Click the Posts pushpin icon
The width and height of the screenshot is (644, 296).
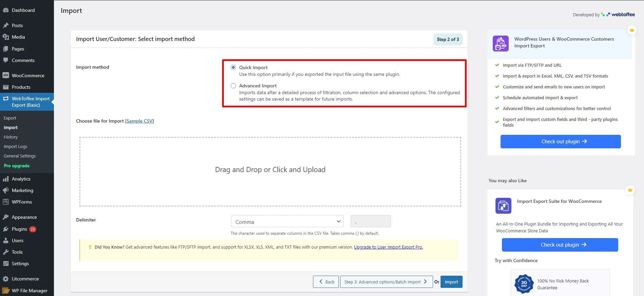click(x=6, y=25)
